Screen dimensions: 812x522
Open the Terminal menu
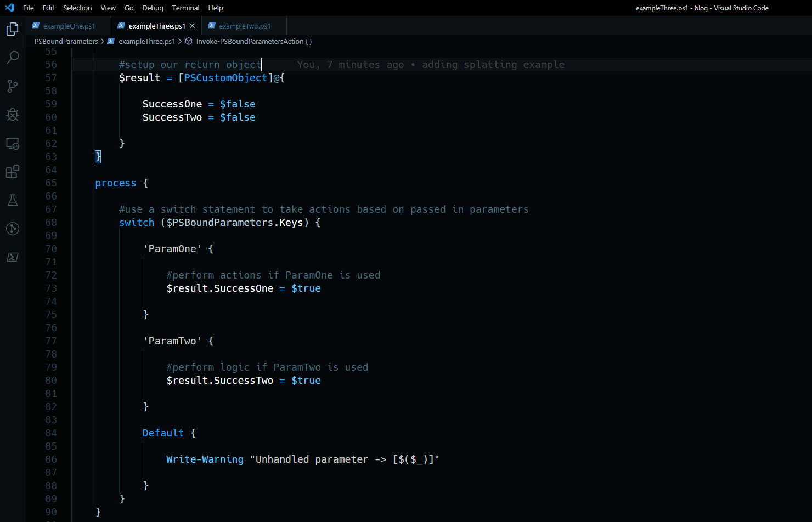point(185,8)
